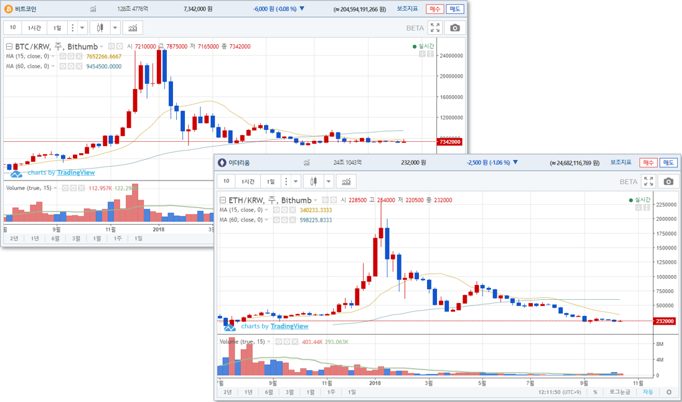This screenshot has height=402, width=682.
Task: Take a snapshot of the ETH chart
Action: point(669,181)
